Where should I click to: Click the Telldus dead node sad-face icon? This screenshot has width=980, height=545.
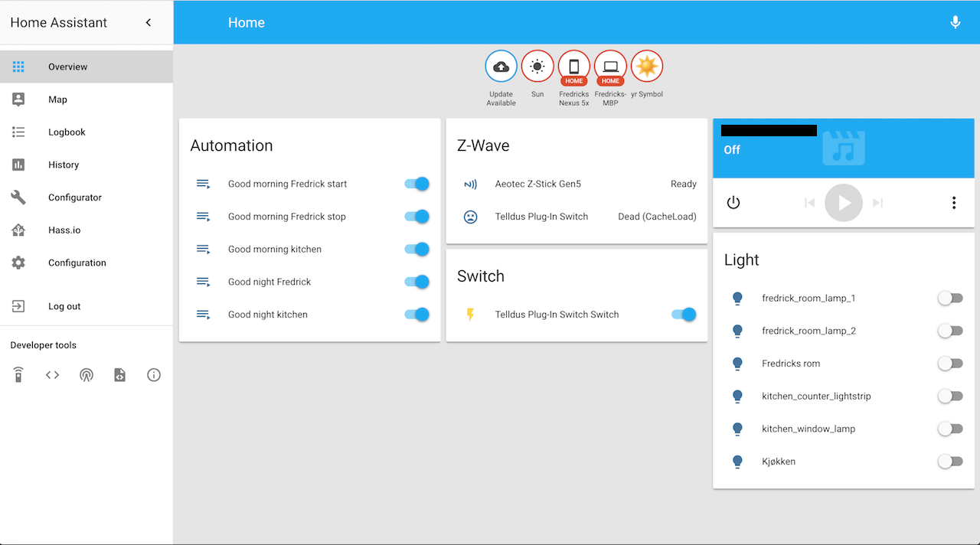pos(470,217)
